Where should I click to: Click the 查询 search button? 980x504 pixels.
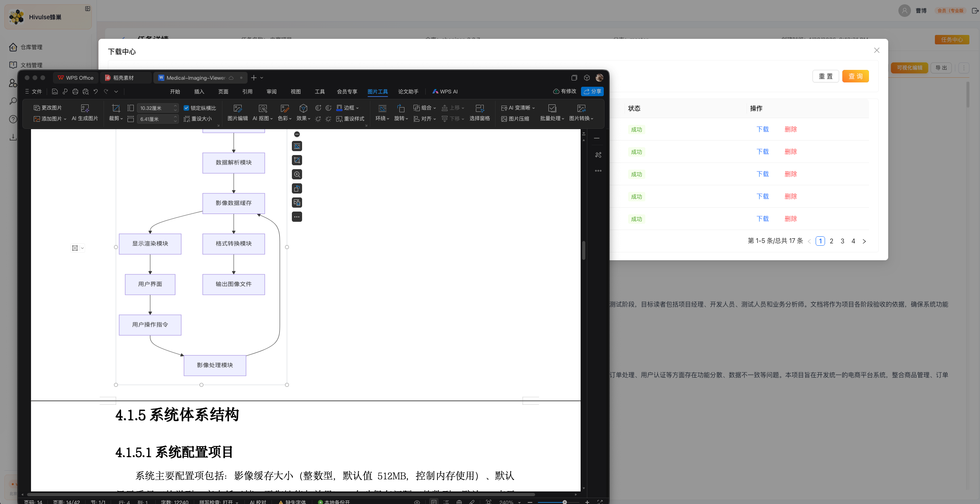[x=855, y=76]
